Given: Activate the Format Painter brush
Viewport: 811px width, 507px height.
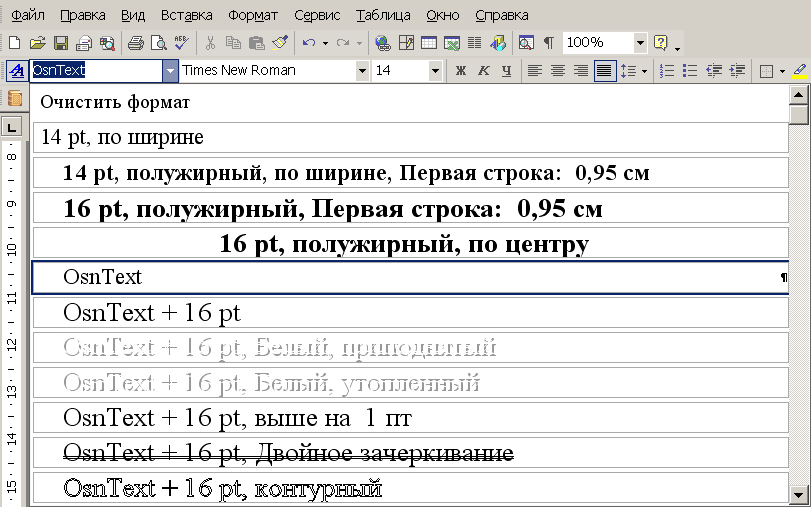Looking at the screenshot, I should point(280,43).
